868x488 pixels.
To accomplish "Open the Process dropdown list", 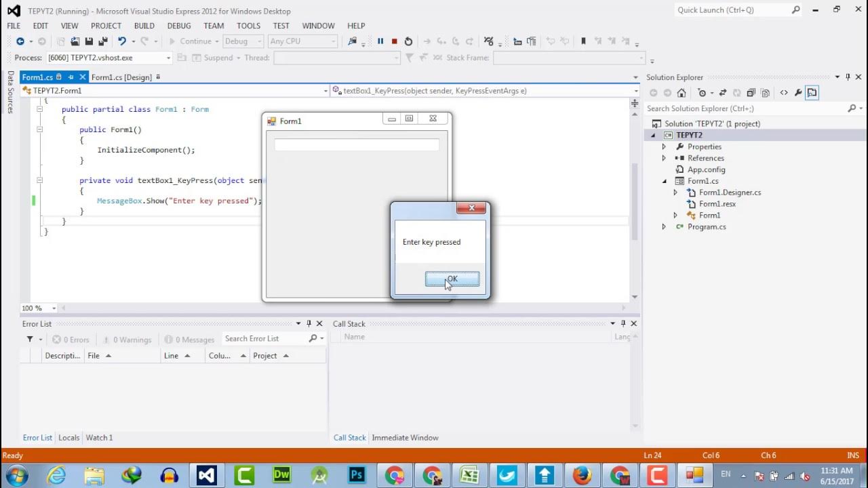I will tap(168, 58).
